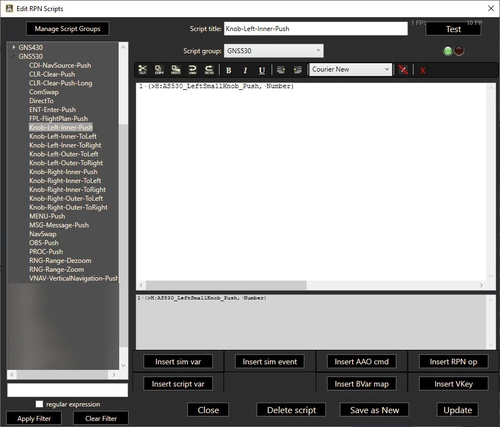Click the Undo icon in editor toolbar
This screenshot has width=500, height=427.
192,69
